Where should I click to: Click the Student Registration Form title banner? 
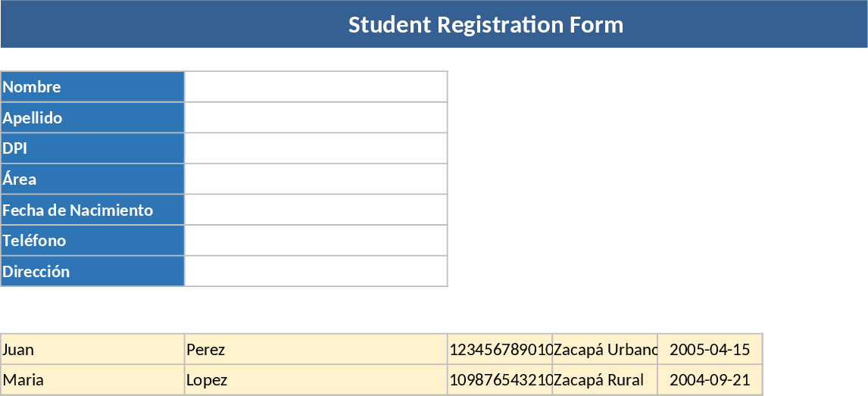[x=485, y=24]
